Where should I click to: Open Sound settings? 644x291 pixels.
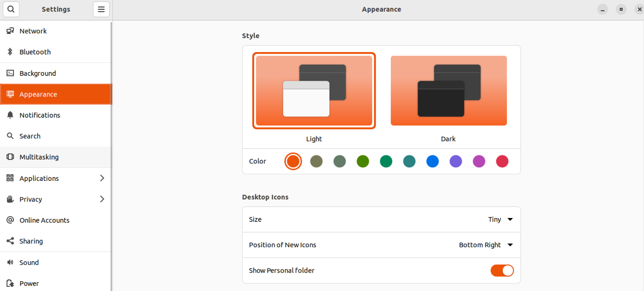pos(56,262)
